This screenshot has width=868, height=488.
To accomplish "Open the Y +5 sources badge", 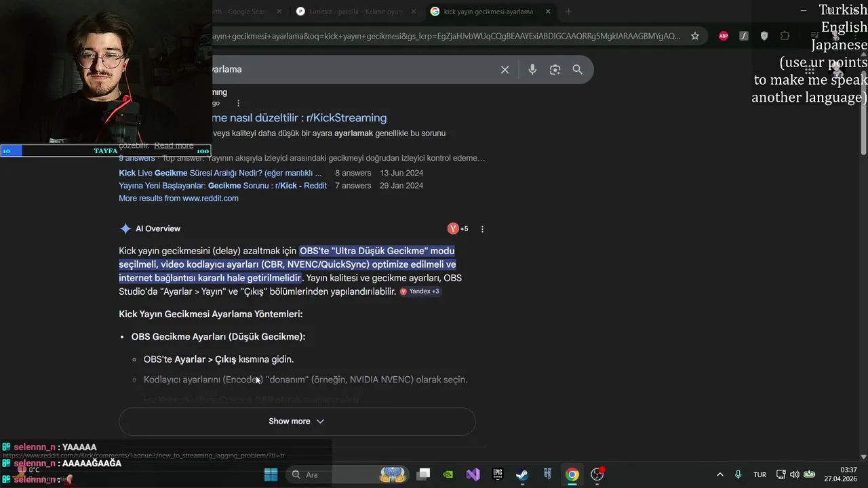I will tap(458, 228).
